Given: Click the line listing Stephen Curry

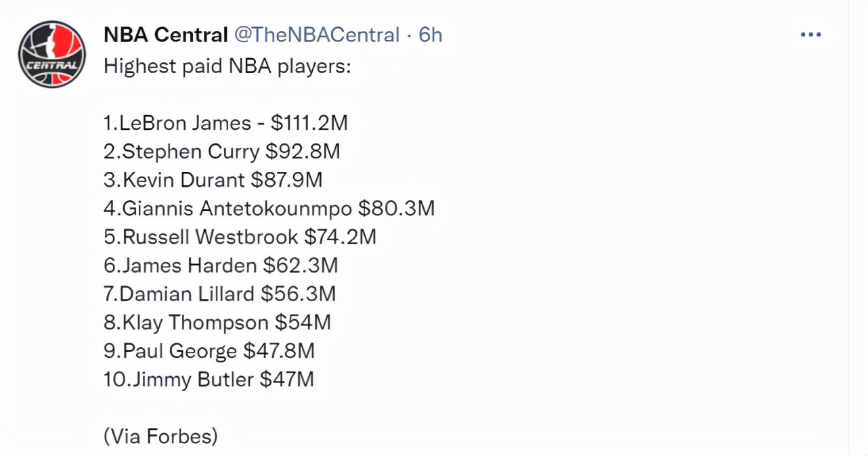Looking at the screenshot, I should [221, 151].
